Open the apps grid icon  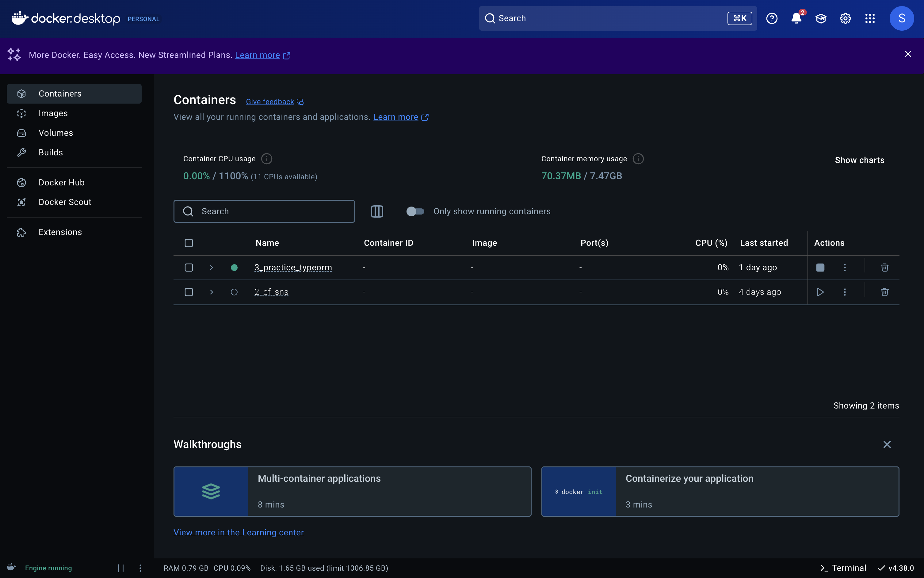[x=870, y=18]
